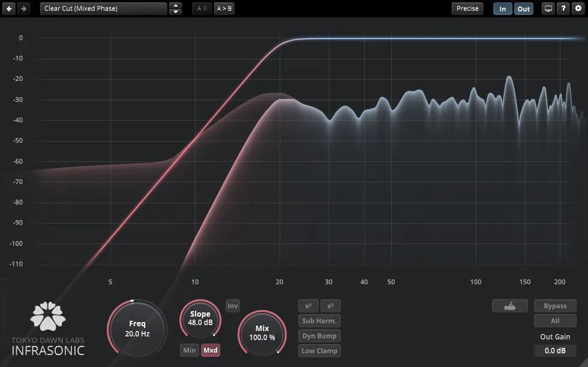Click the Tokyo Dawn Labs flower logo
This screenshot has height=367, width=588.
point(48,317)
